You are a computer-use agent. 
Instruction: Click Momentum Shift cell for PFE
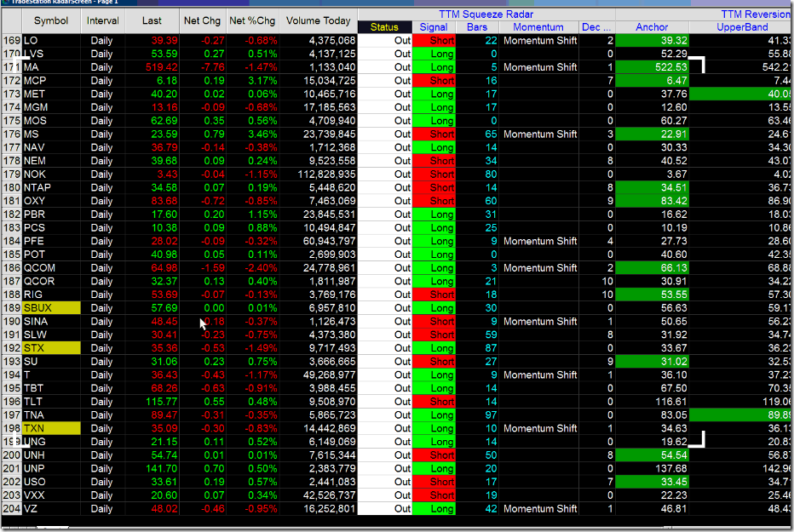click(540, 241)
